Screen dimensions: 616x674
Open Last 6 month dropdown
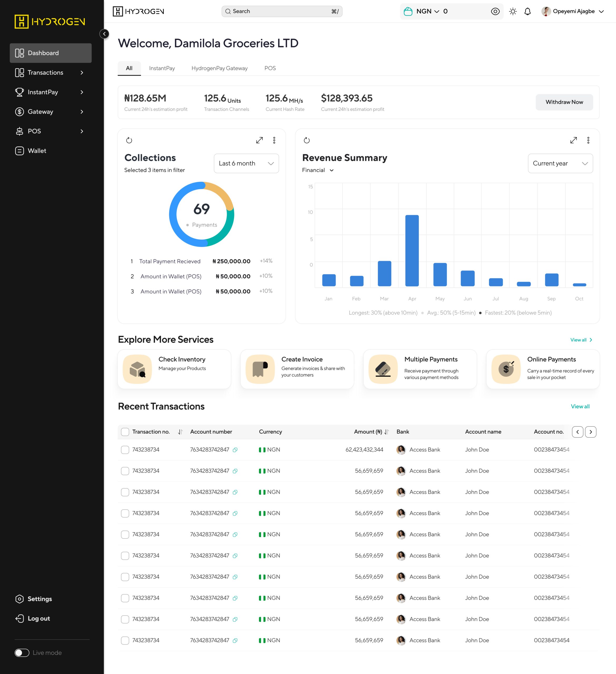click(x=246, y=163)
